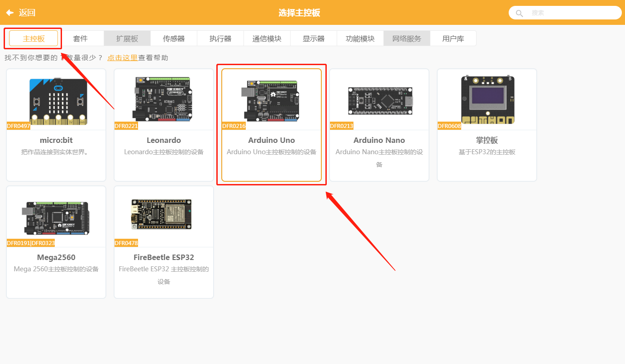The width and height of the screenshot is (625, 364).
Task: Switch to the 扩展板 tab
Action: tap(127, 38)
